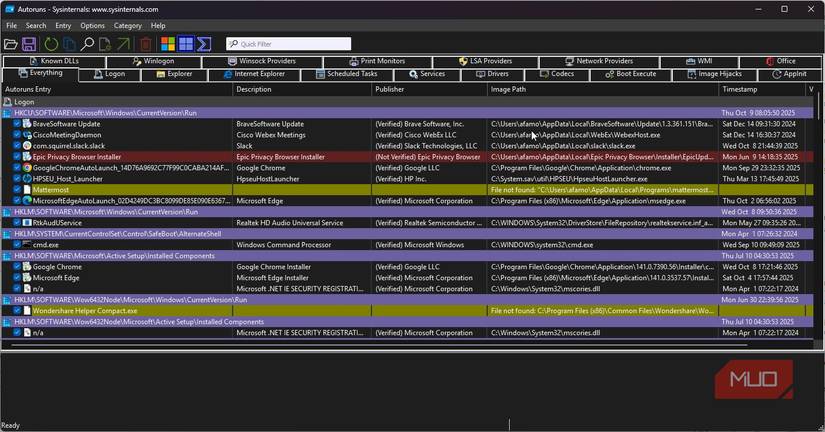Switch to the Scheduled Tasks tab
This screenshot has height=432, width=825.
tap(347, 74)
